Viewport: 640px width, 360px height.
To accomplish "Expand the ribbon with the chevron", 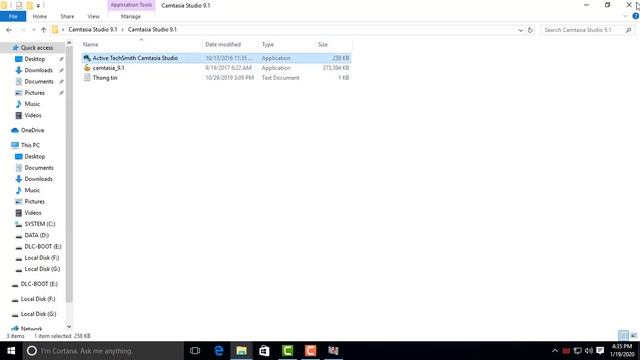I will click(x=625, y=16).
